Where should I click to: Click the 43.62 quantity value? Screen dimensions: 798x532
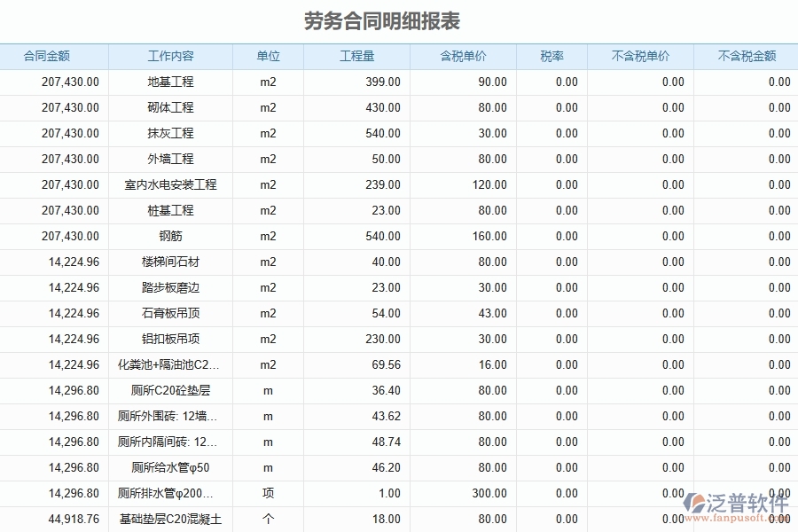tap(387, 416)
